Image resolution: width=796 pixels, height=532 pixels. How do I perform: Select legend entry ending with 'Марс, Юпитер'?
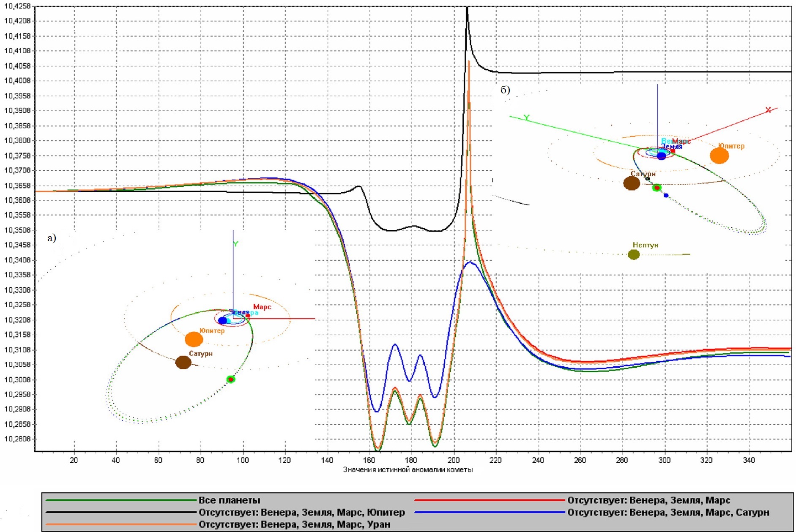click(x=302, y=513)
